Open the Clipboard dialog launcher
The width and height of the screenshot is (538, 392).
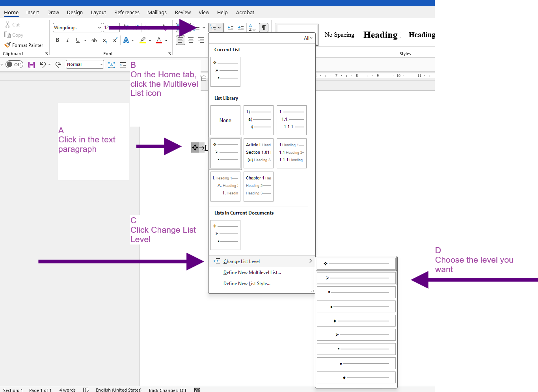47,54
